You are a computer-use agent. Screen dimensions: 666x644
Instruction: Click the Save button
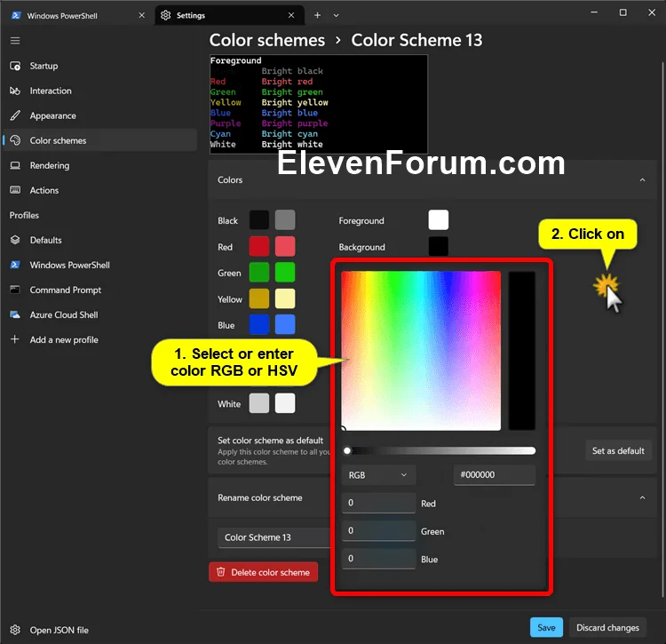[x=546, y=627]
